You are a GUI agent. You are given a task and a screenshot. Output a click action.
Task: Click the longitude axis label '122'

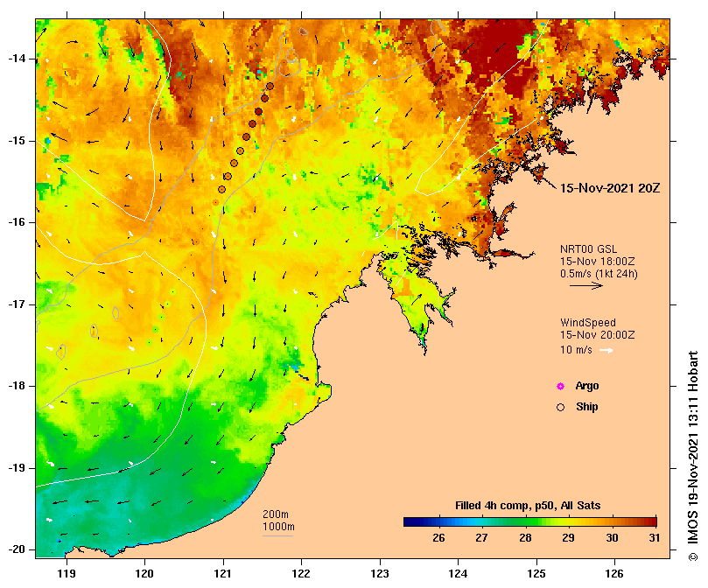coord(301,574)
